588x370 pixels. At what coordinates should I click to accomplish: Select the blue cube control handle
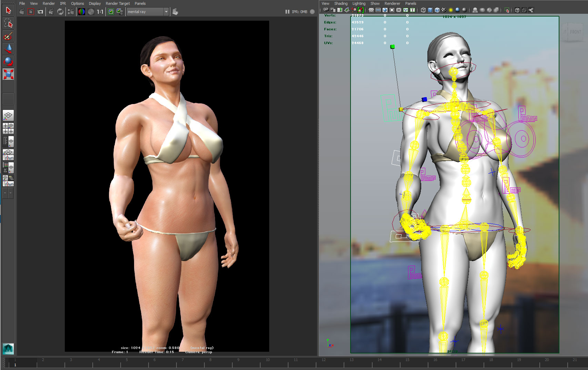(x=424, y=99)
